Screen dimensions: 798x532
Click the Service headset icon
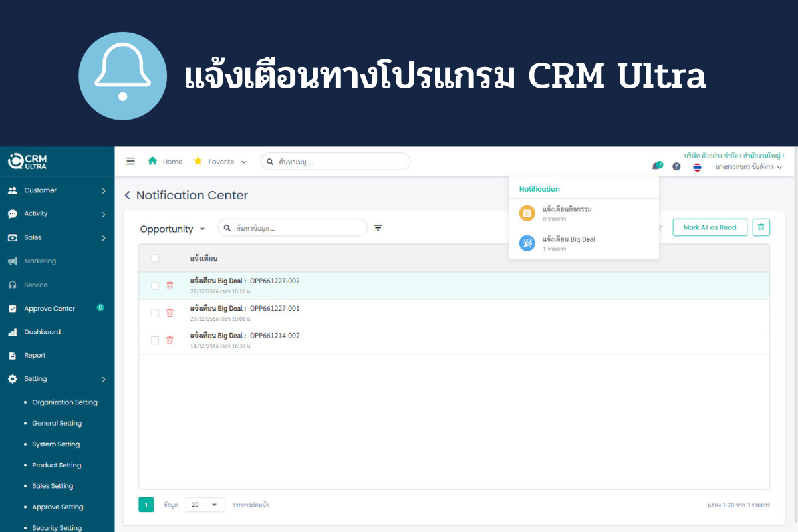click(12, 285)
